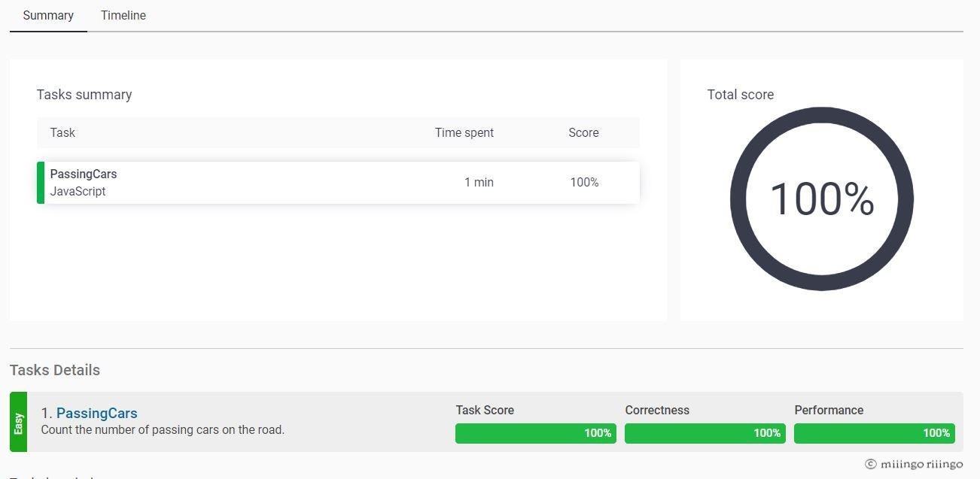This screenshot has height=479, width=980.
Task: Select the Correctness progress bar
Action: (705, 433)
